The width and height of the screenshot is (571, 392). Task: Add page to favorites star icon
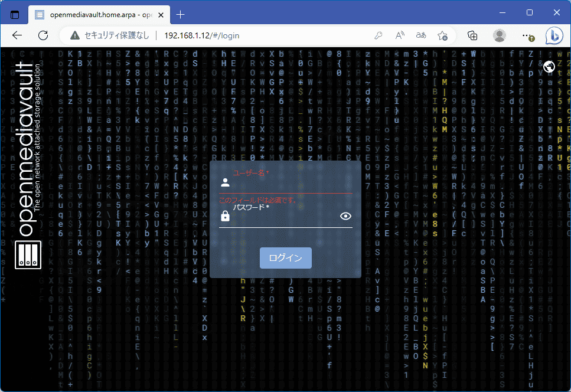tap(442, 35)
